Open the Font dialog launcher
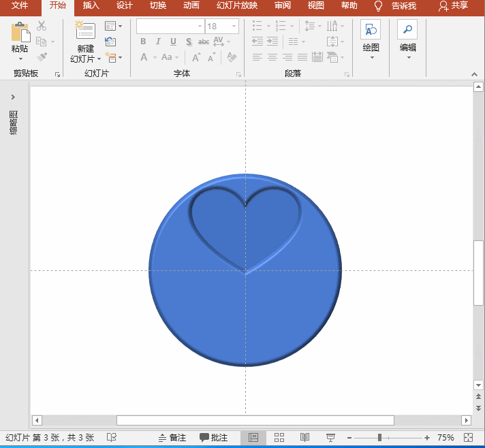 (238, 74)
